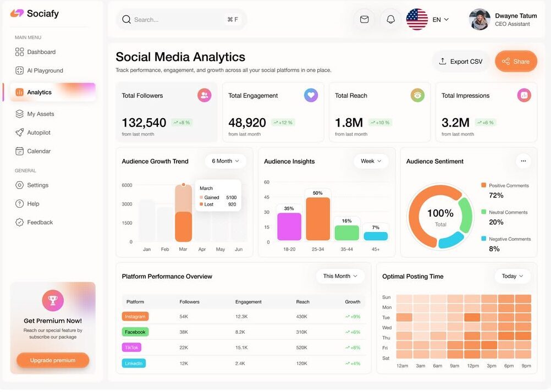This screenshot has width=551, height=392.
Task: Click the search magnifier icon
Action: (126, 20)
